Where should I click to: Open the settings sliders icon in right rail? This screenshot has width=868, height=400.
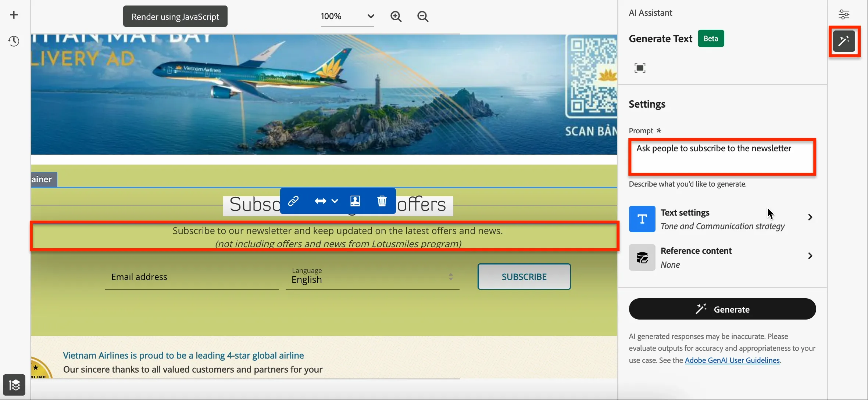pyautogui.click(x=844, y=15)
